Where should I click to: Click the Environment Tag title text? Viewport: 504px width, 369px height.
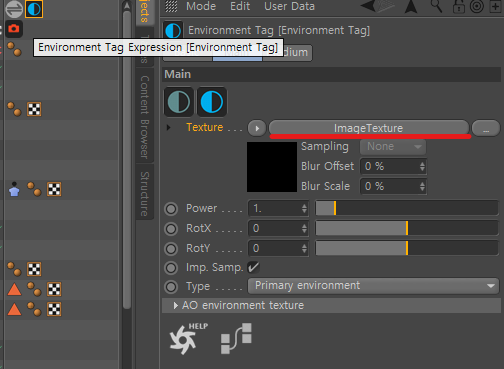click(x=279, y=31)
